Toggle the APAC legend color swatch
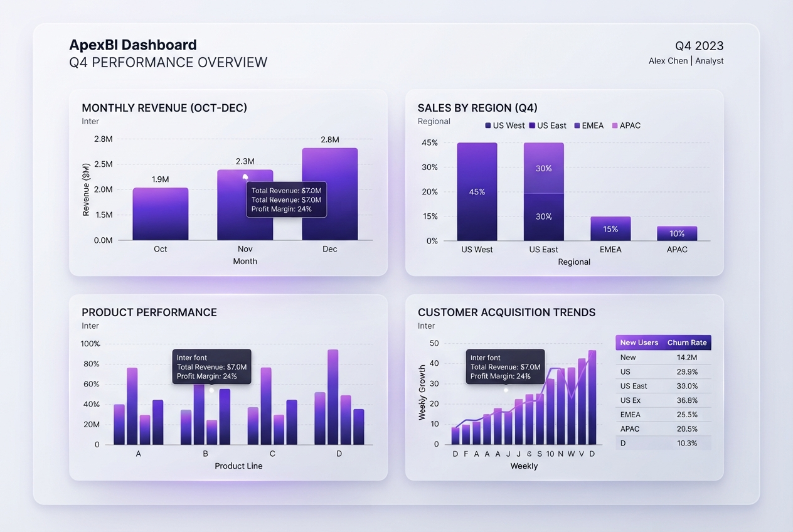 (615, 125)
